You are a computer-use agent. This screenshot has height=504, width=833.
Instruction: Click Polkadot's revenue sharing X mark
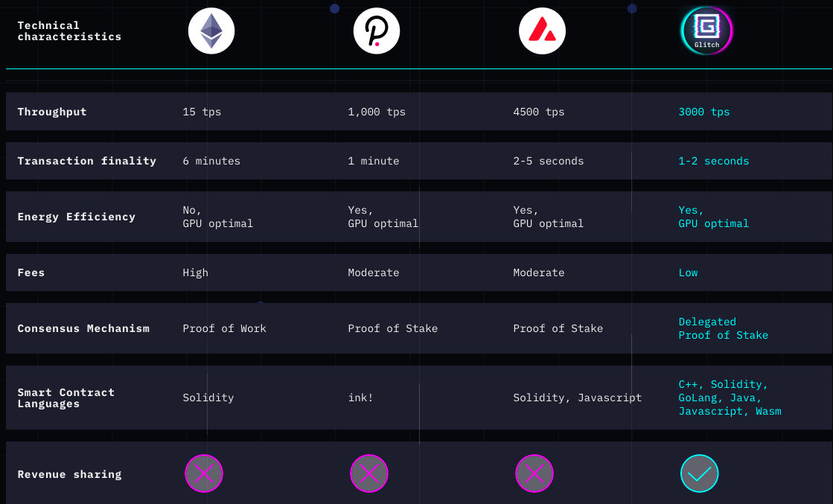click(x=369, y=473)
